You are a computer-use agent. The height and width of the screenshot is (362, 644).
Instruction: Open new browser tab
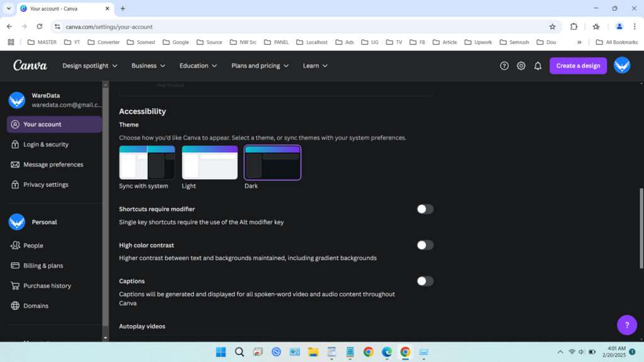[123, 8]
